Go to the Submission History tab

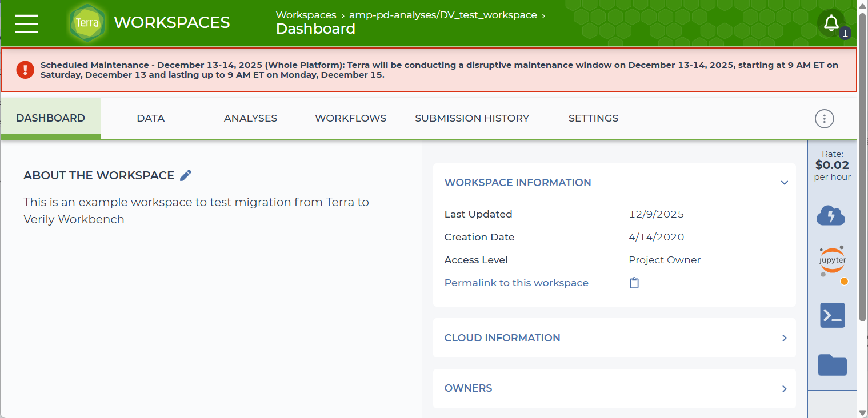pos(471,118)
